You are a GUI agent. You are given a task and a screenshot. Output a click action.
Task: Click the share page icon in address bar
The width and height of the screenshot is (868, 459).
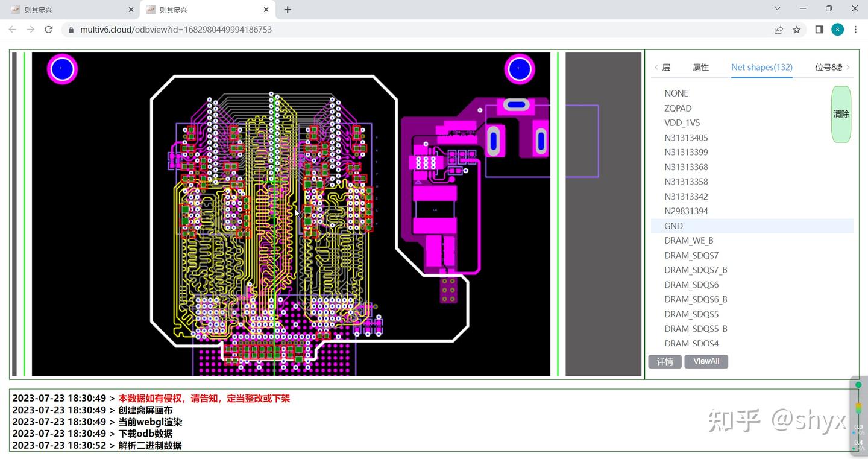[x=779, y=29]
